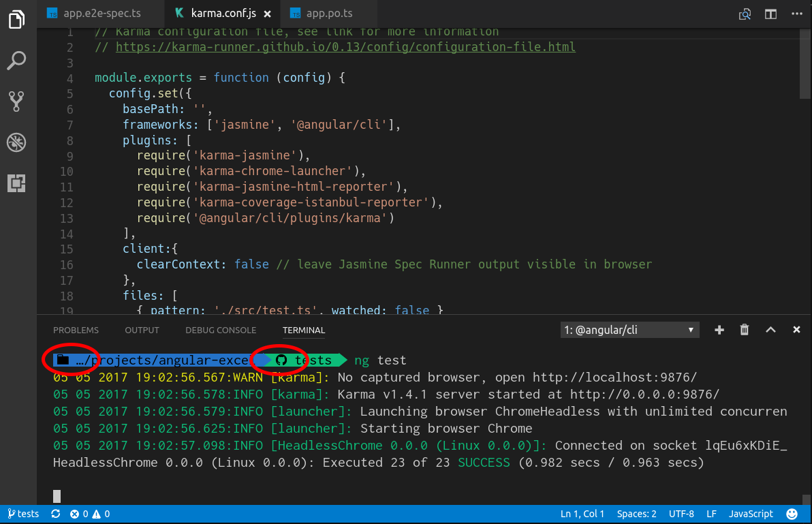Open the Source Control view icon

coord(16,101)
